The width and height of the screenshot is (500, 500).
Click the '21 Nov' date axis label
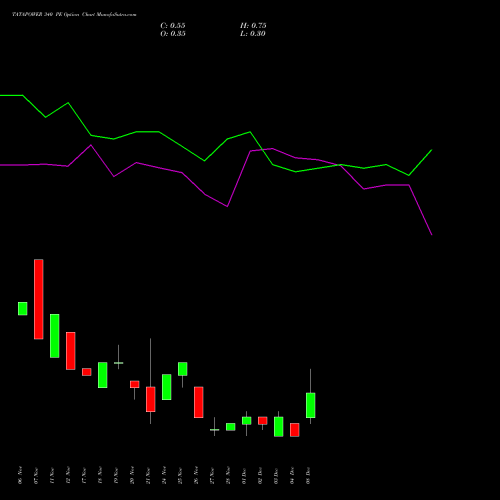[x=148, y=475]
